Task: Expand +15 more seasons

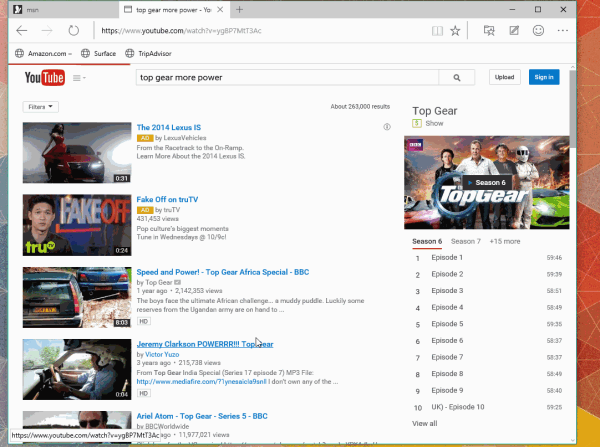Action: tap(505, 241)
